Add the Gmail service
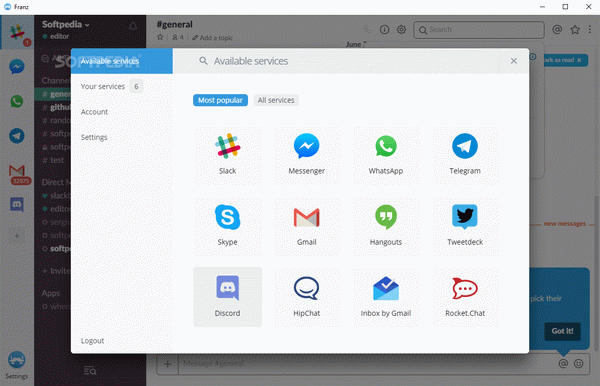The width and height of the screenshot is (600, 386). (x=307, y=226)
